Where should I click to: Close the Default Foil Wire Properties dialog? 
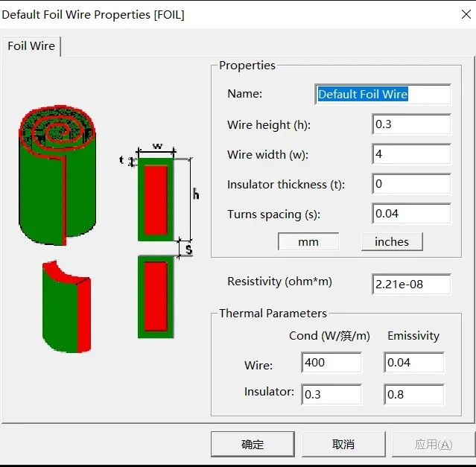(x=466, y=14)
